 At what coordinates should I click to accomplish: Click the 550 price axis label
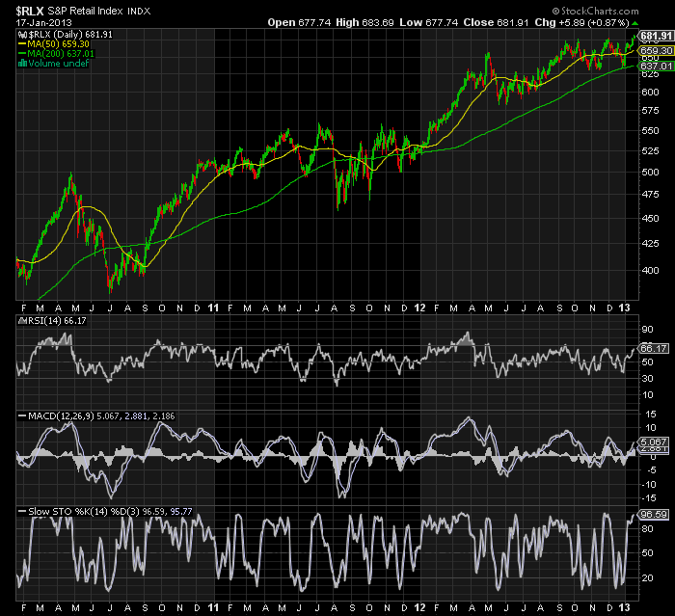(650, 130)
